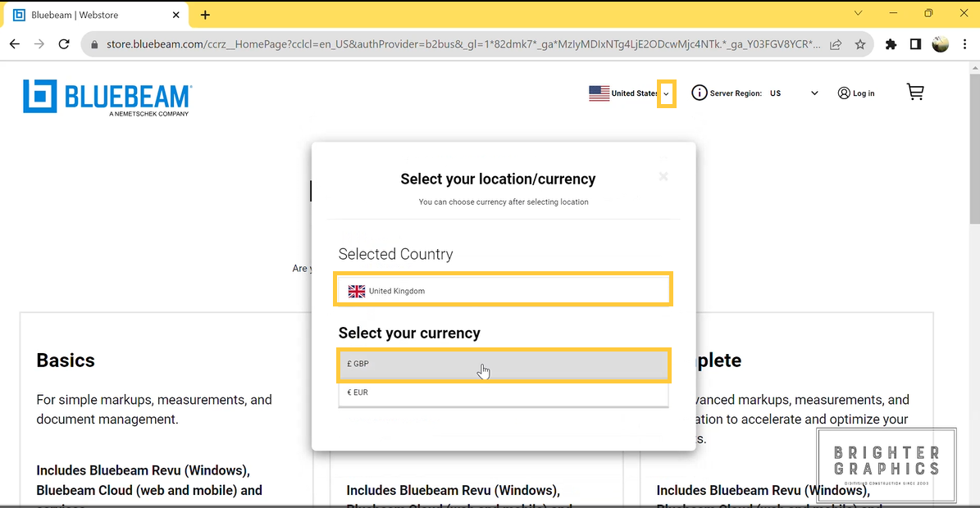Expand the United States country dropdown

667,94
